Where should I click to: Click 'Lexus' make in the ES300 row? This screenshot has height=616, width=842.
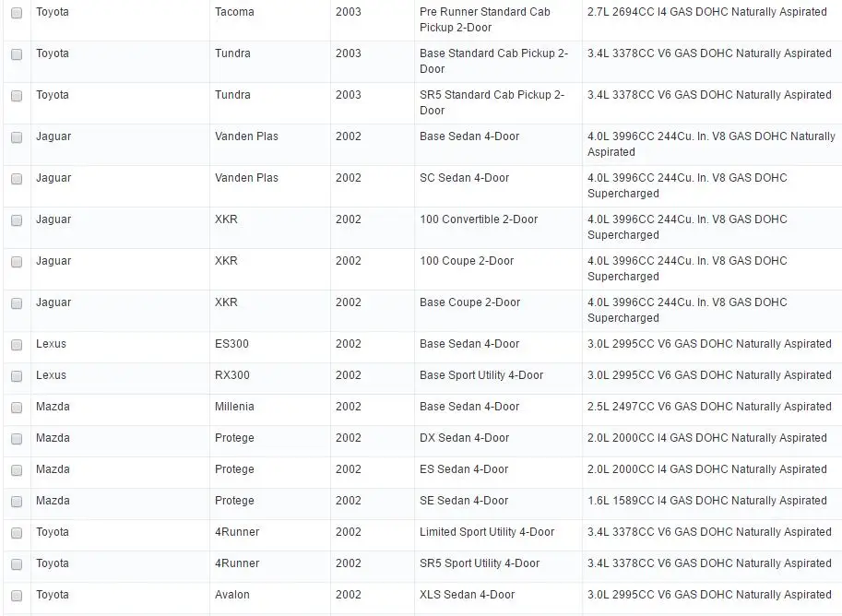pos(51,344)
